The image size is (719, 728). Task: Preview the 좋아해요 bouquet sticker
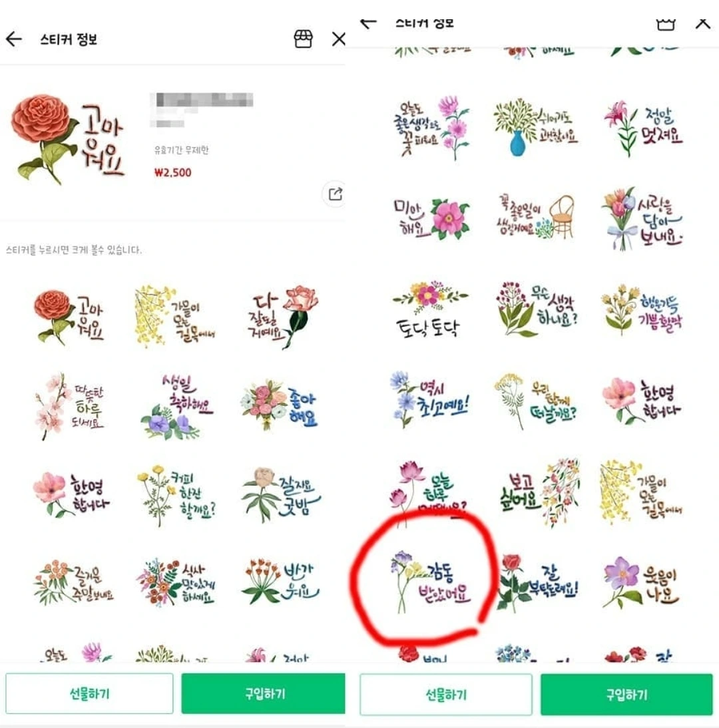tap(279, 405)
